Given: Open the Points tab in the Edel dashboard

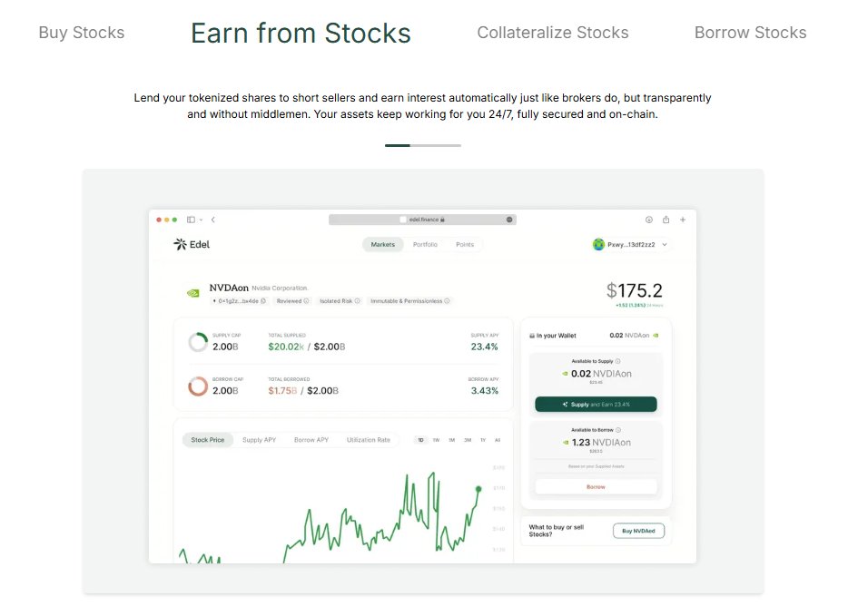Looking at the screenshot, I should pos(465,244).
